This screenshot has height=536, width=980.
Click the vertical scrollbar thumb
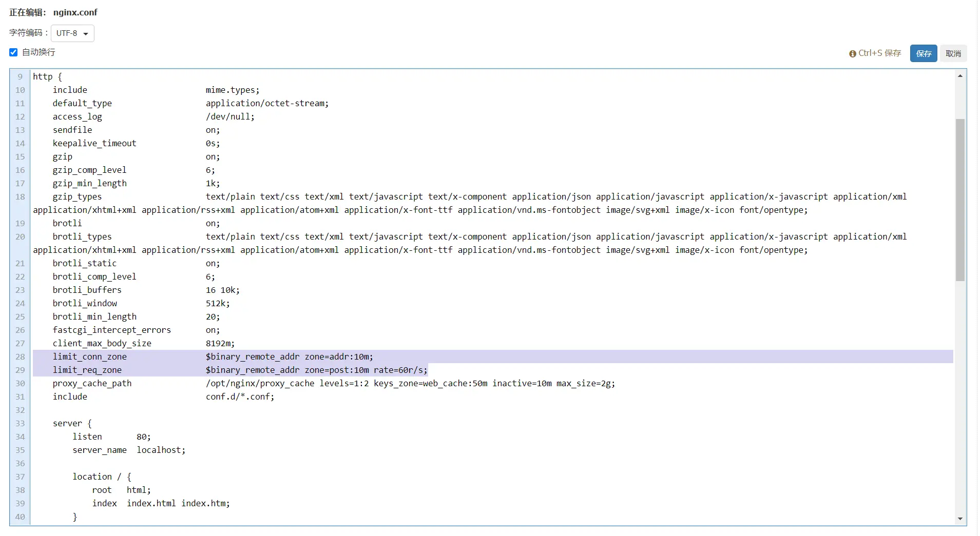(960, 200)
